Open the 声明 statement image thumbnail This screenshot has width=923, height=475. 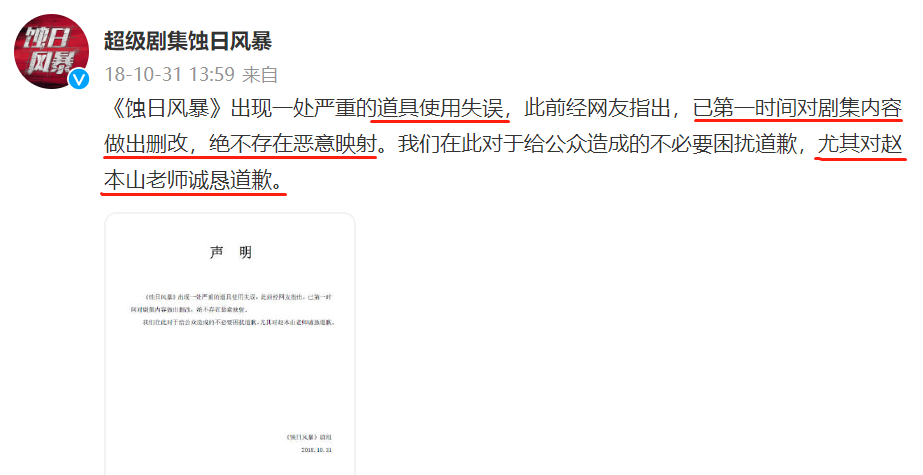[x=230, y=344]
